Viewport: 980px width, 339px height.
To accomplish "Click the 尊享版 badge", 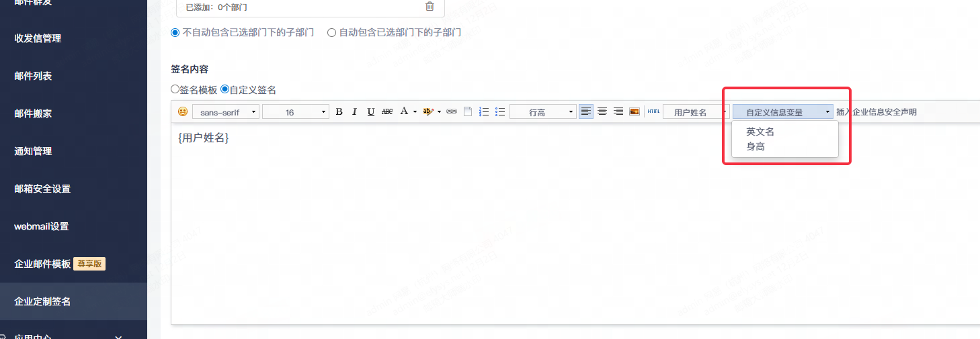I will 89,264.
